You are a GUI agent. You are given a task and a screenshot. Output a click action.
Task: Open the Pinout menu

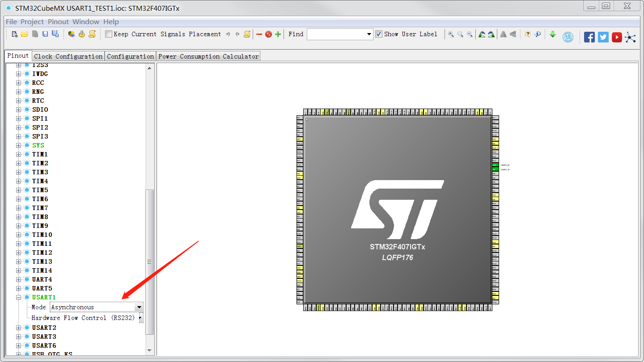[59, 21]
